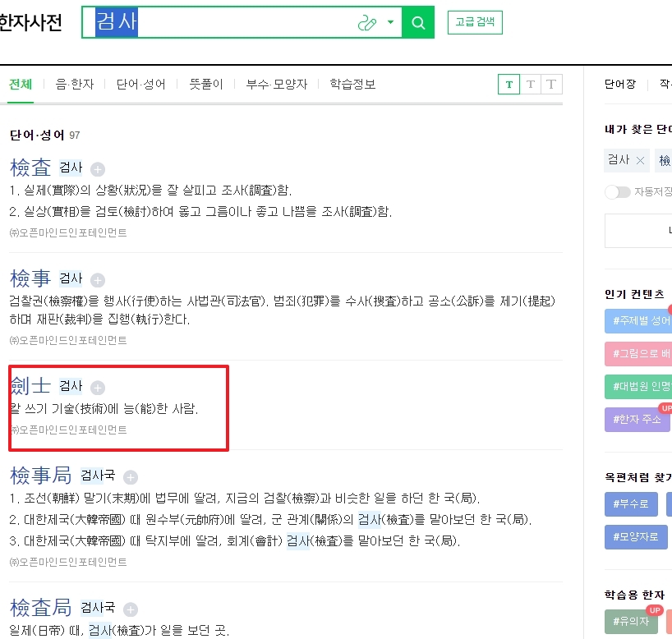
Task: Open the 劍士 dictionary entry
Action: tap(31, 386)
